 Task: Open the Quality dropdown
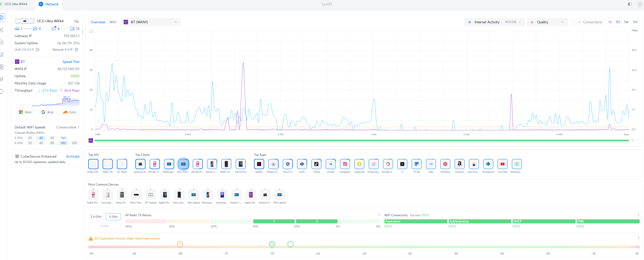pos(547,22)
